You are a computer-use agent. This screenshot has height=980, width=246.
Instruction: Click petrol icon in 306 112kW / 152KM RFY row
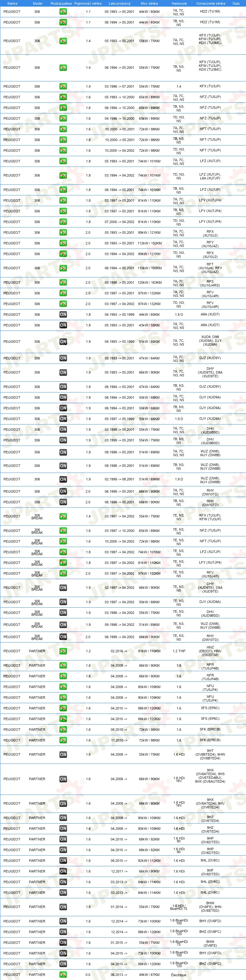click(x=63, y=243)
